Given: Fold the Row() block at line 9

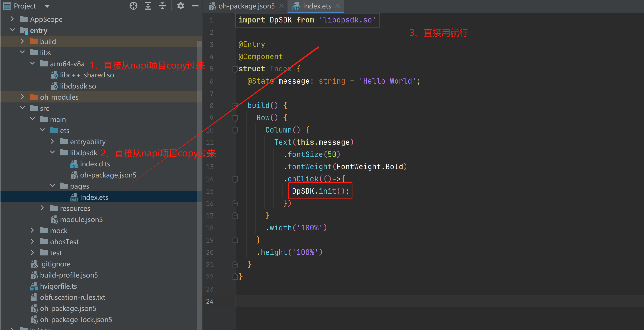Looking at the screenshot, I should [235, 118].
